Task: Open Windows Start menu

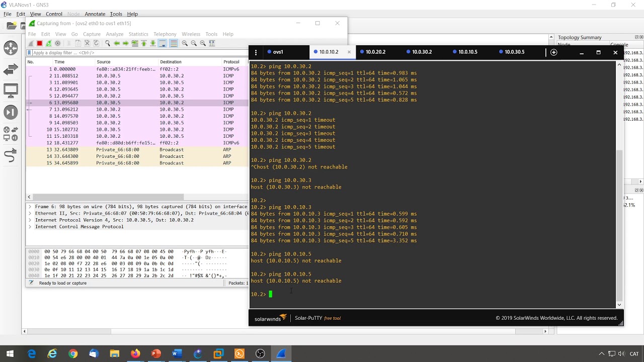Action: 10,354
